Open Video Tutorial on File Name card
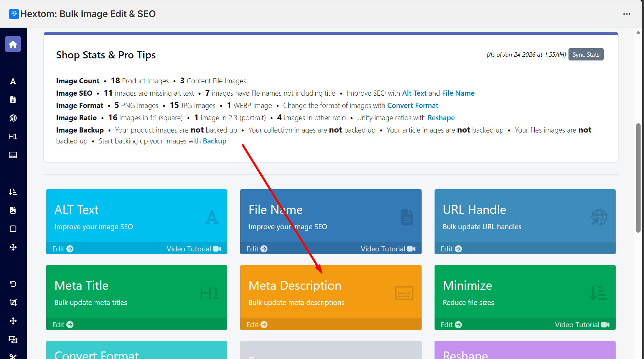 (x=388, y=249)
